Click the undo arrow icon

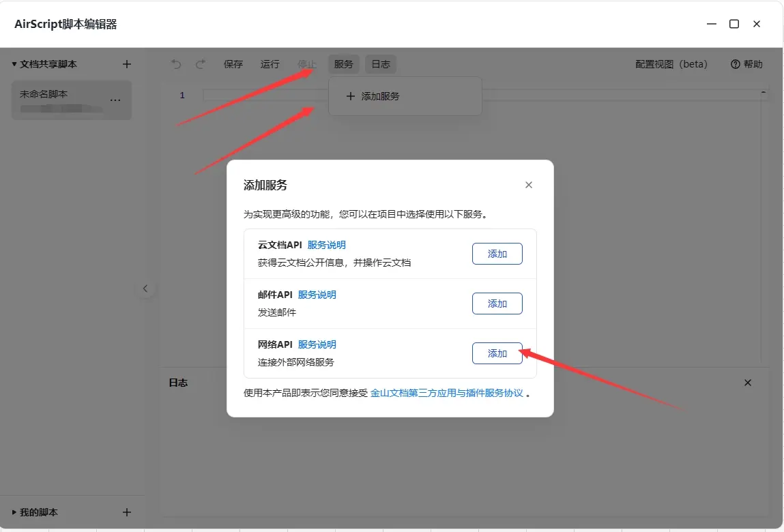(x=176, y=64)
